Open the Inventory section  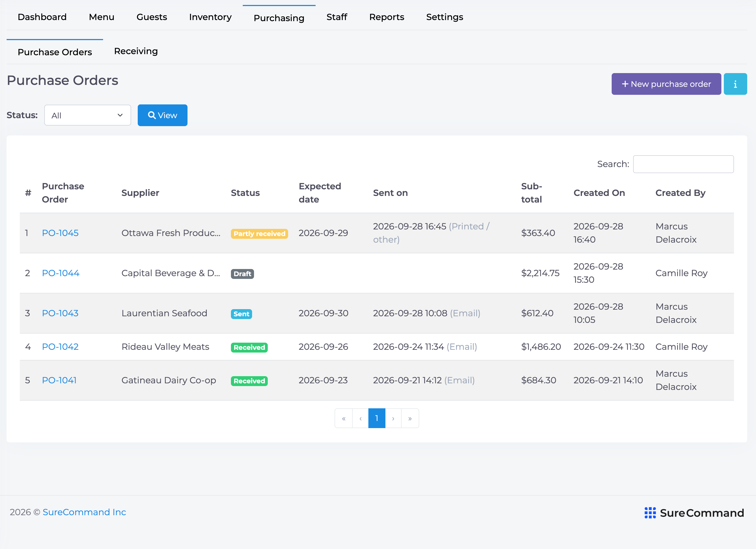point(210,17)
